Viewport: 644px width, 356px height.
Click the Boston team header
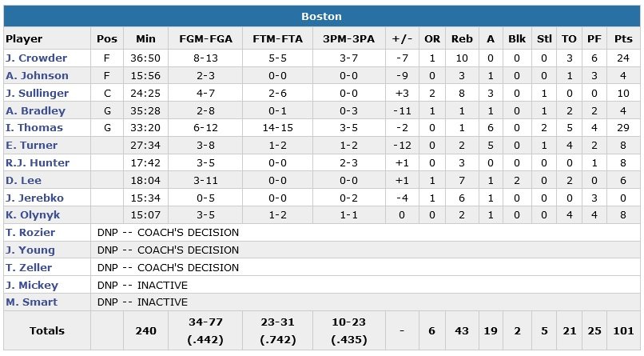(321, 16)
